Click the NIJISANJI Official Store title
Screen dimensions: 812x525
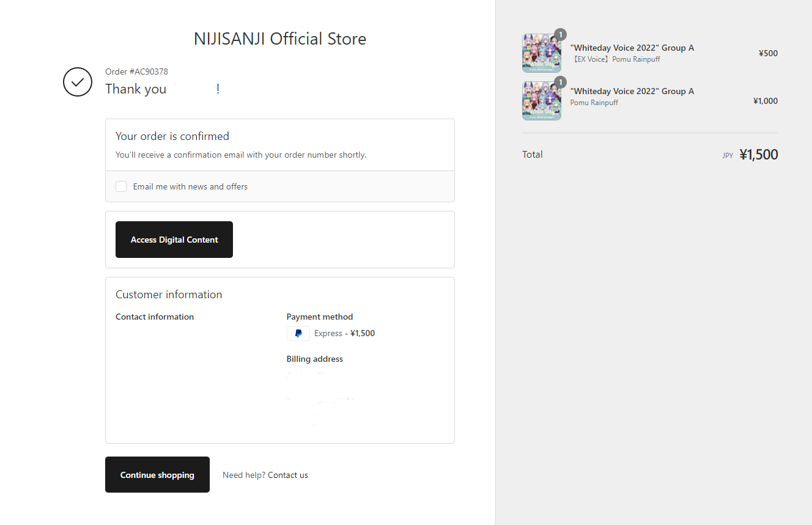(x=280, y=39)
